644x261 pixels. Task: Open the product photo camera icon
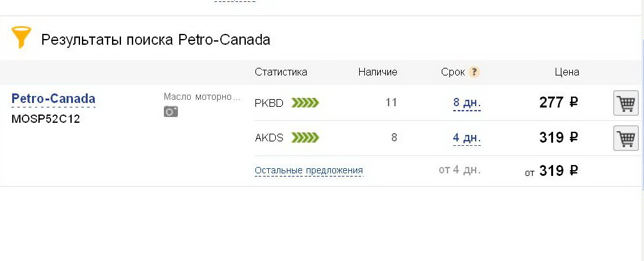click(x=171, y=111)
